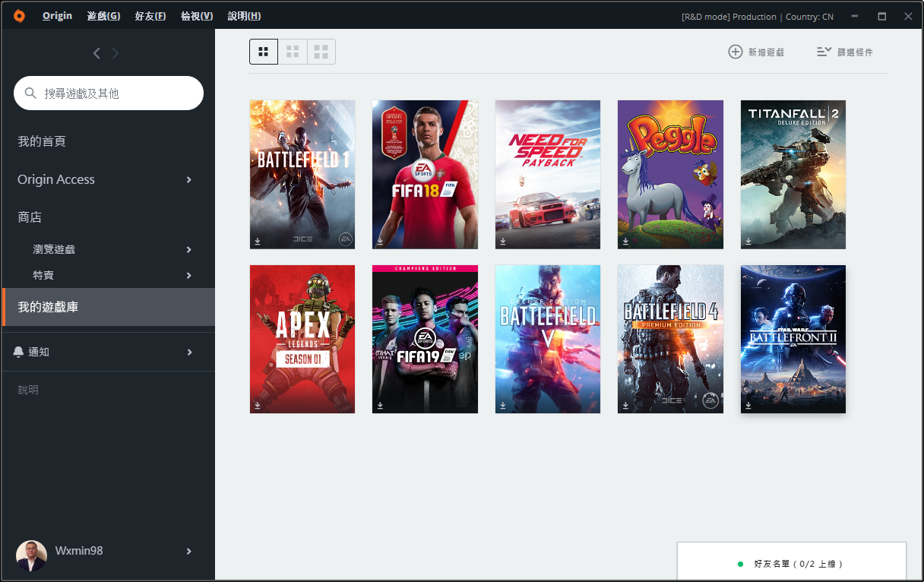Click 說明 link in sidebar
The height and width of the screenshot is (582, 924).
point(28,390)
